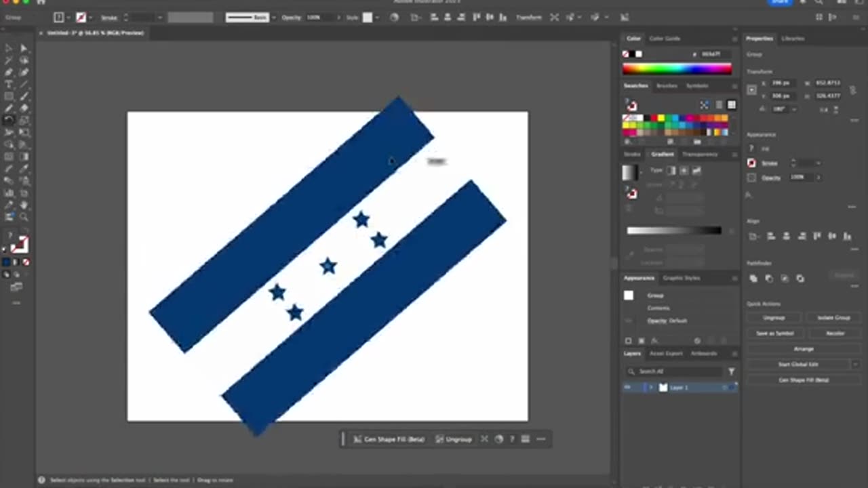Screen dimensions: 868x488
Task: Switch to the Asset Export tab
Action: point(666,353)
